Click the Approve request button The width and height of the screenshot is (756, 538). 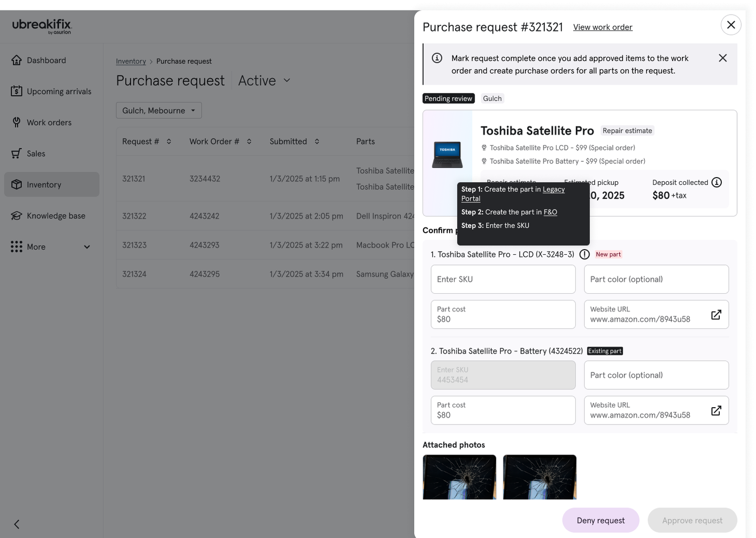click(x=692, y=520)
